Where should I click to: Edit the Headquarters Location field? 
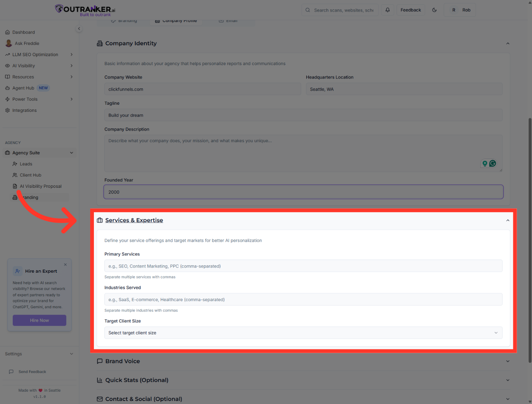point(404,89)
